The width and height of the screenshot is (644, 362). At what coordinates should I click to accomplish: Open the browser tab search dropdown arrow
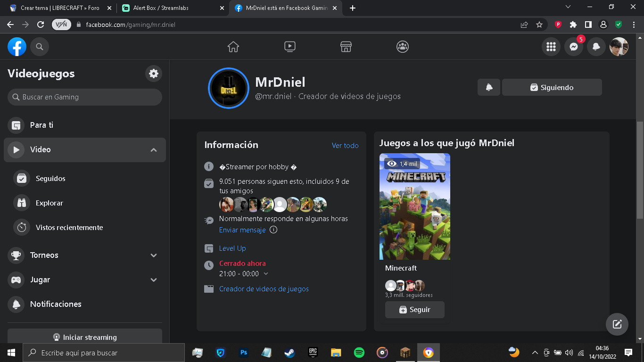coord(568,7)
